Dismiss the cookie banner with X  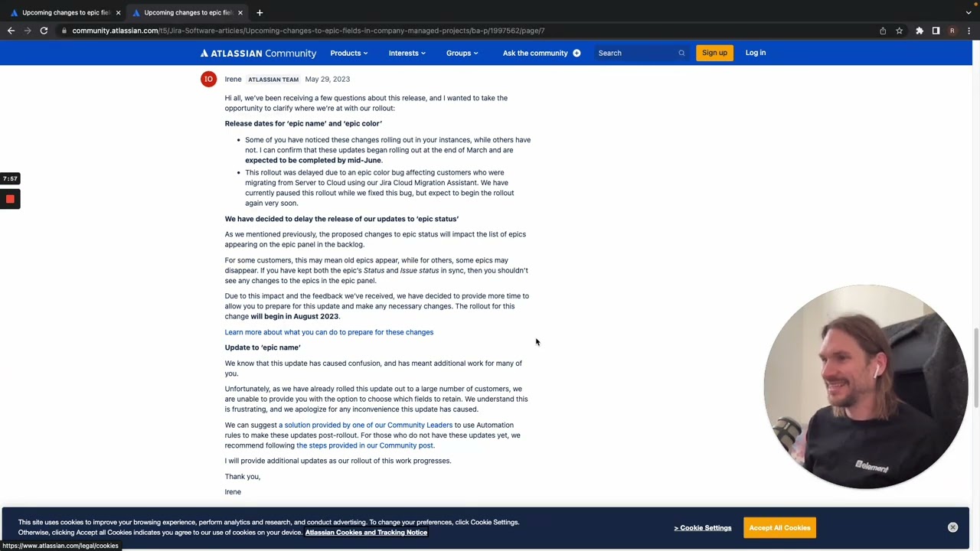952,527
